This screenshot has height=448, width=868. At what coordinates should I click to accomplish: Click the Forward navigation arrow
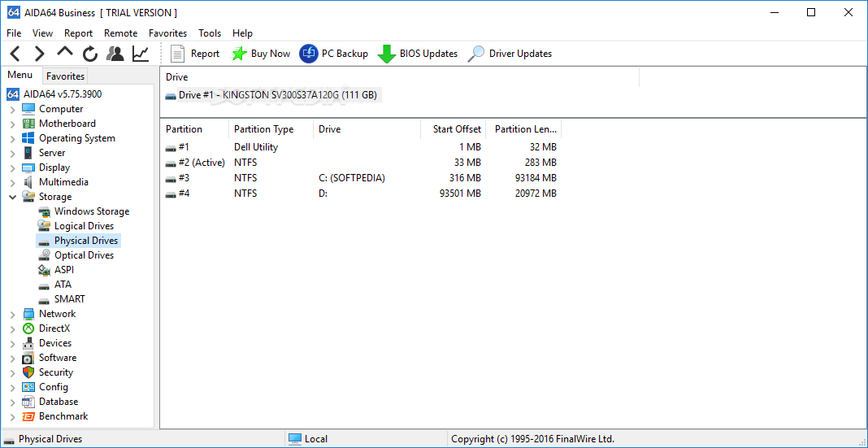pyautogui.click(x=39, y=54)
